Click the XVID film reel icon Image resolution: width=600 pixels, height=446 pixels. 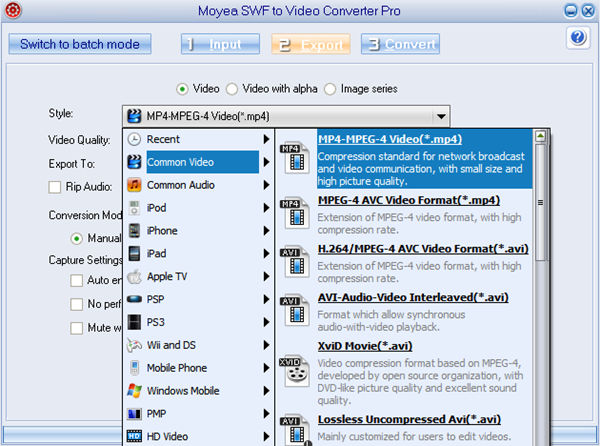point(294,371)
